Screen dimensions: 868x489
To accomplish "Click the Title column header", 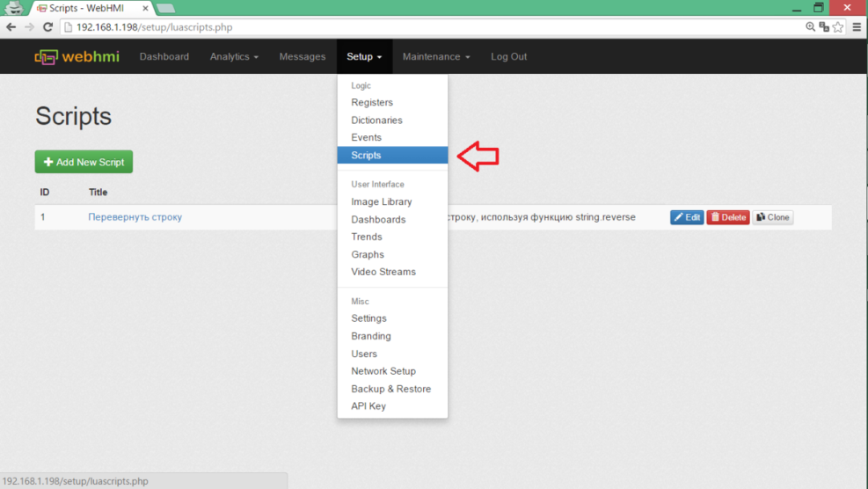I will coord(98,192).
